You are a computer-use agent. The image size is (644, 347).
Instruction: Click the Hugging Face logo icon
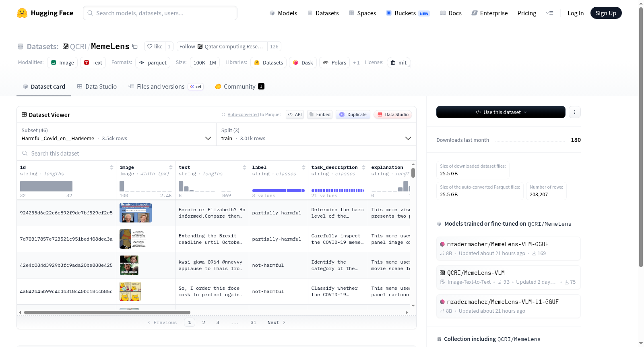22,13
